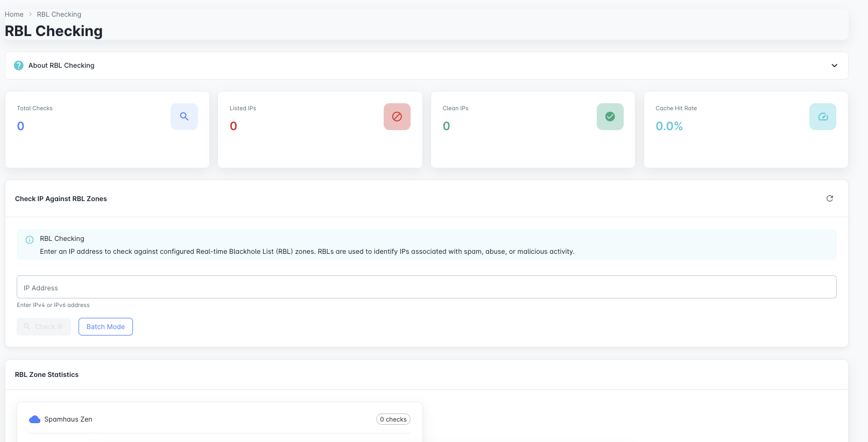
Task: Select the RBL Checking breadcrumb item
Action: click(x=59, y=15)
